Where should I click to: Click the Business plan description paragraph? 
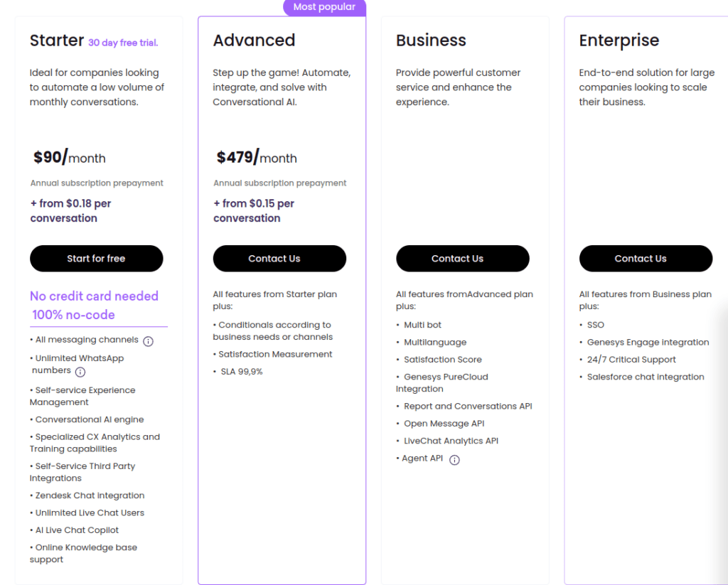tap(459, 87)
